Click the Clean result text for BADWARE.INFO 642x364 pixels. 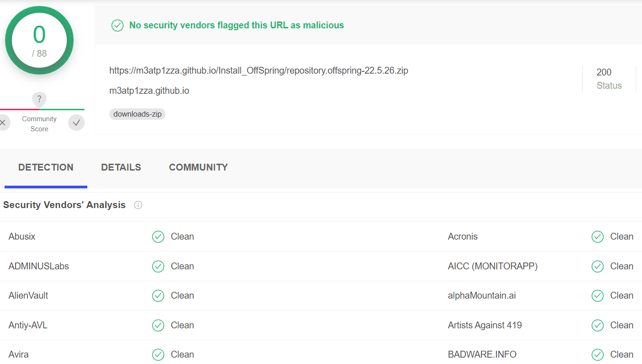[622, 354]
